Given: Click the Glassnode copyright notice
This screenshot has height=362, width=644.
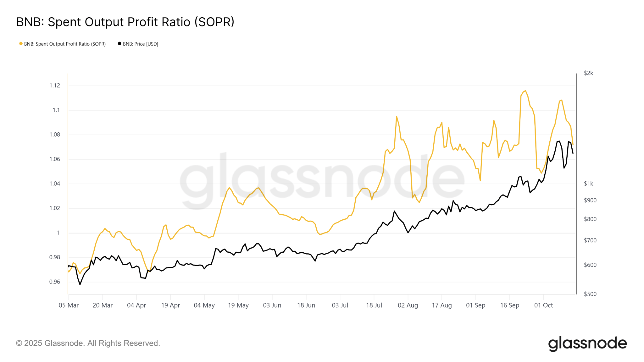Looking at the screenshot, I should pyautogui.click(x=88, y=343).
